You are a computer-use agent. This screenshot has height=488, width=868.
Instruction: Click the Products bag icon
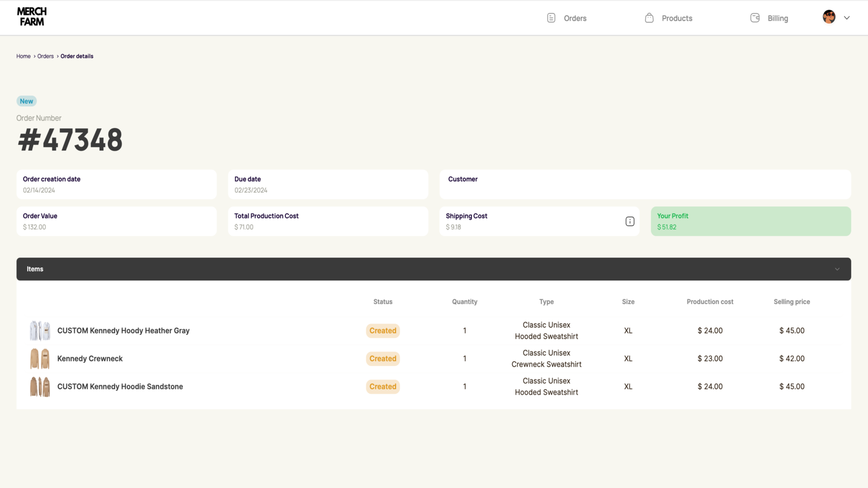[x=649, y=18]
